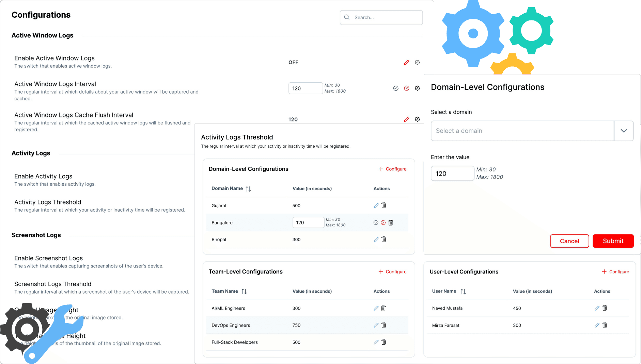The image size is (641, 364).
Task: Confirm the Bangalore value with check icon
Action: tap(376, 222)
